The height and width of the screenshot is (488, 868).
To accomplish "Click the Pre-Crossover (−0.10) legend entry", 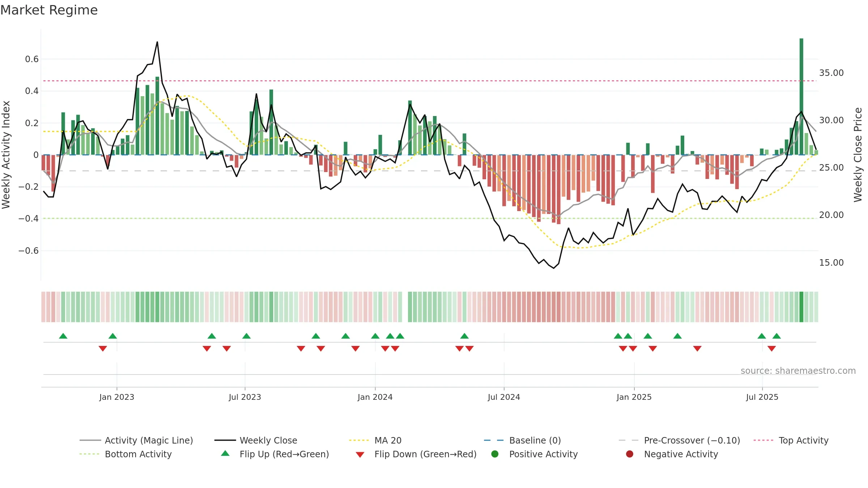I will tap(680, 440).
